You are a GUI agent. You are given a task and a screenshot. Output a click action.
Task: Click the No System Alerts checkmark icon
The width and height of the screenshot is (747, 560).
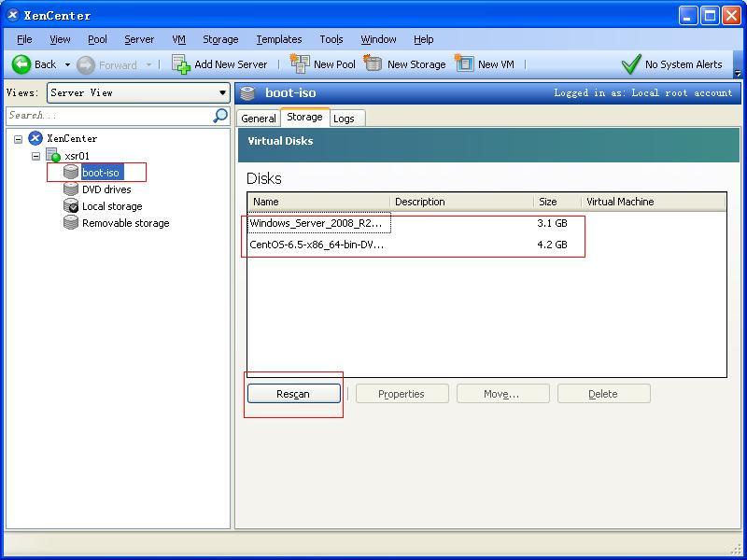(631, 64)
